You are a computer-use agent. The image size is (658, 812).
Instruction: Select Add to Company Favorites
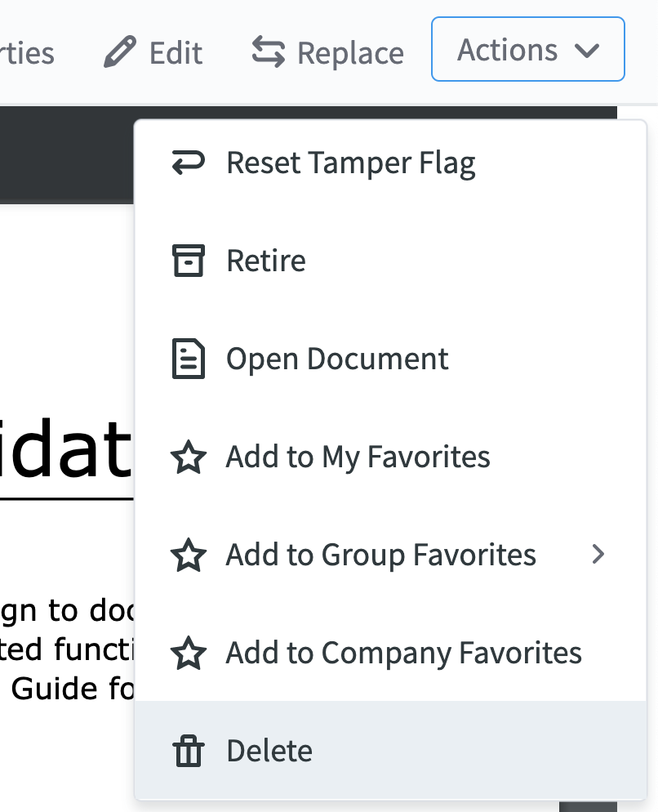390,653
